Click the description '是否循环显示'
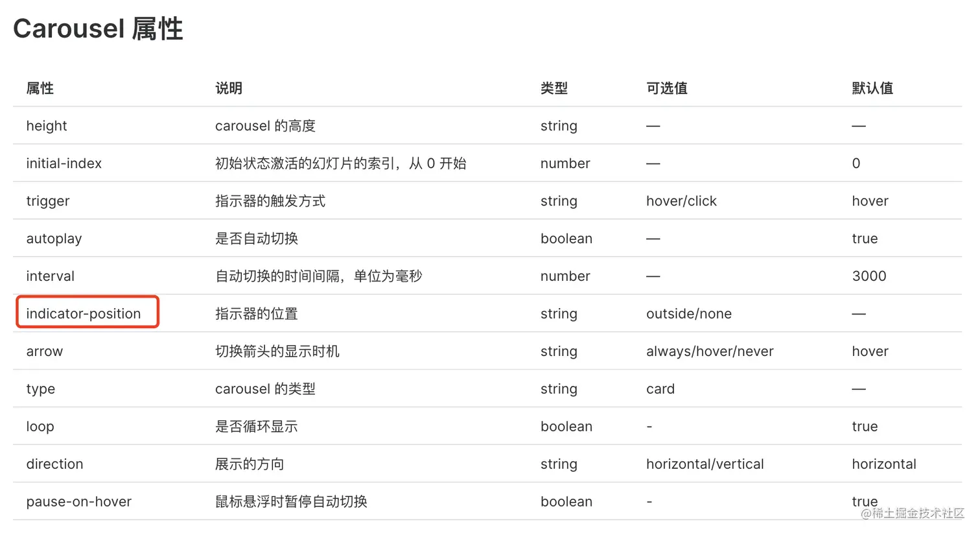 (x=257, y=427)
